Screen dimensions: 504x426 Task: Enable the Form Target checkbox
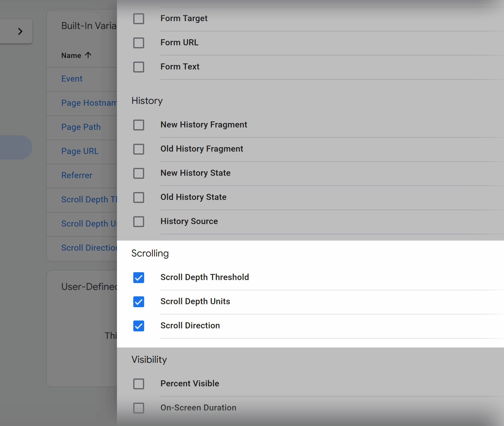139,19
